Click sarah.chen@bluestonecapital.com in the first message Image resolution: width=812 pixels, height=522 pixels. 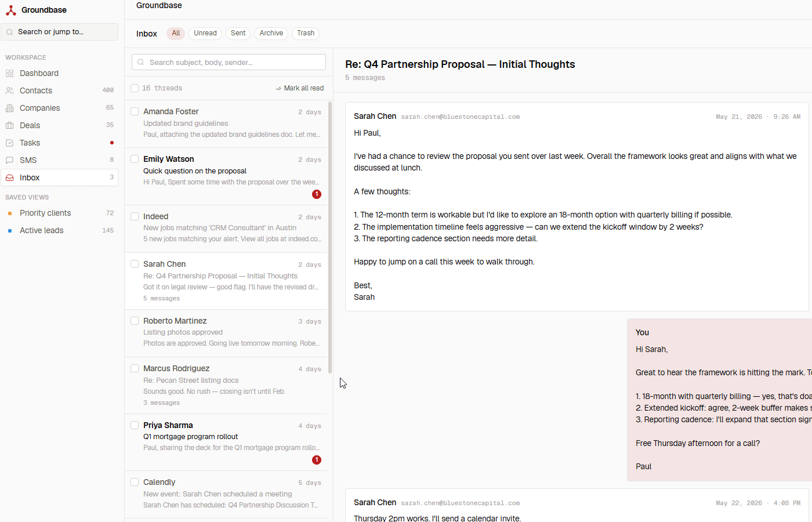click(460, 117)
